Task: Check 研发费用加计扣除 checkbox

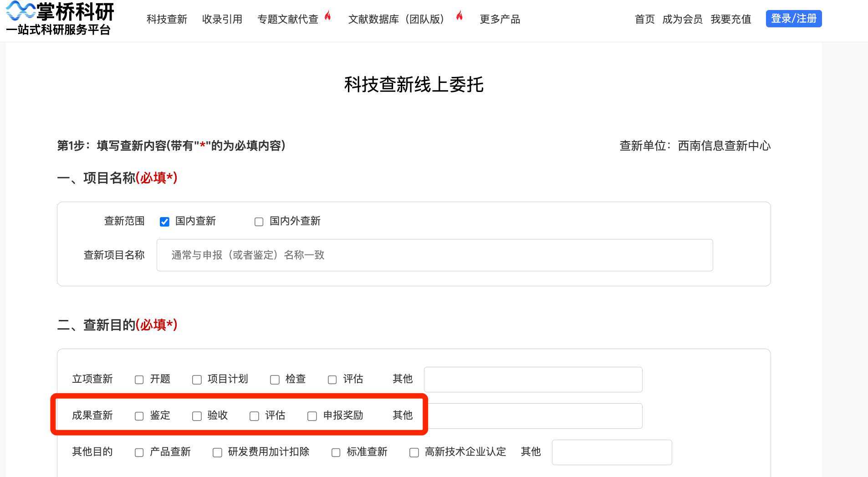Action: 218,452
